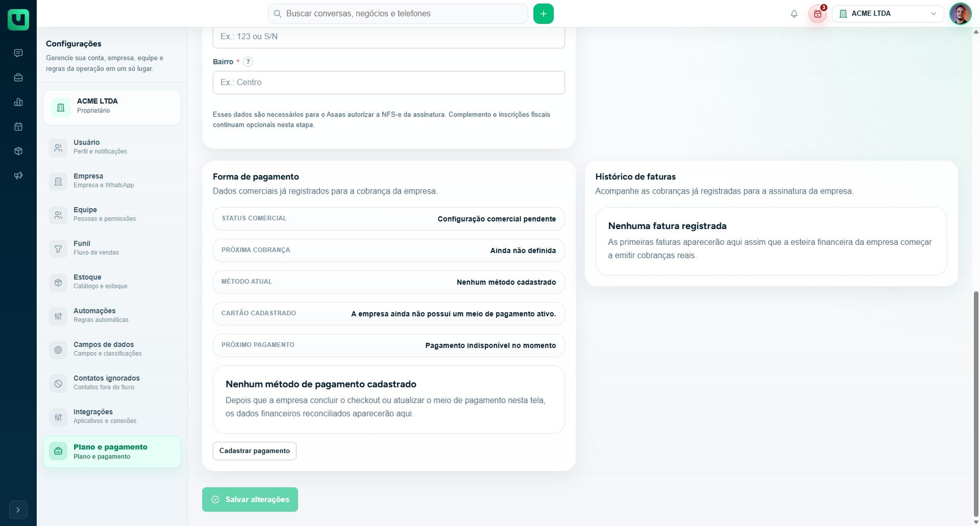Open the calendar icon in left rail
The image size is (980, 526).
(18, 127)
